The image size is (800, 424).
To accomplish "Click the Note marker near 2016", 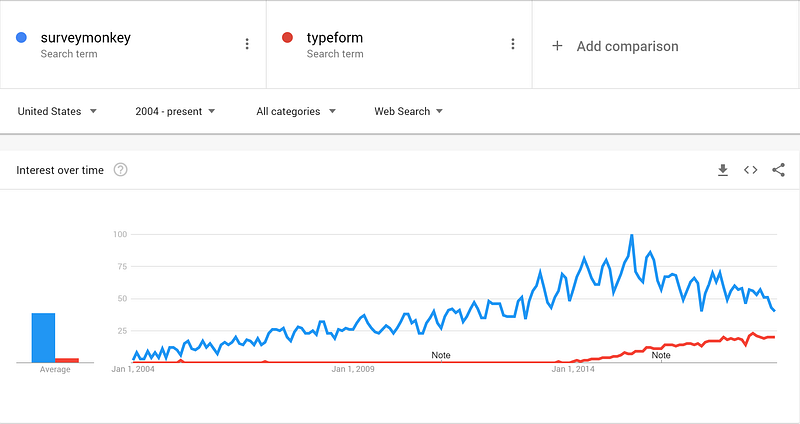I will [661, 355].
